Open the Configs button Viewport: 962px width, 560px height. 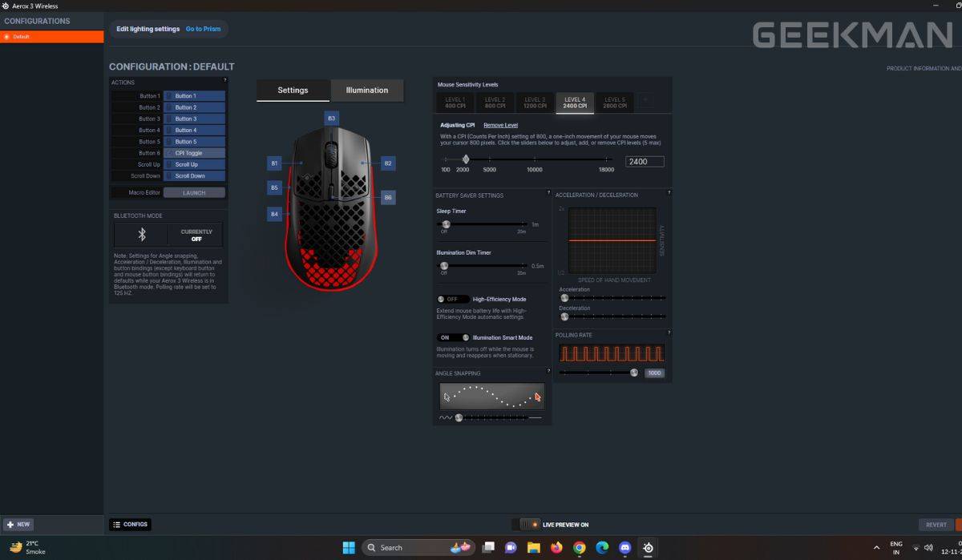[130, 525]
